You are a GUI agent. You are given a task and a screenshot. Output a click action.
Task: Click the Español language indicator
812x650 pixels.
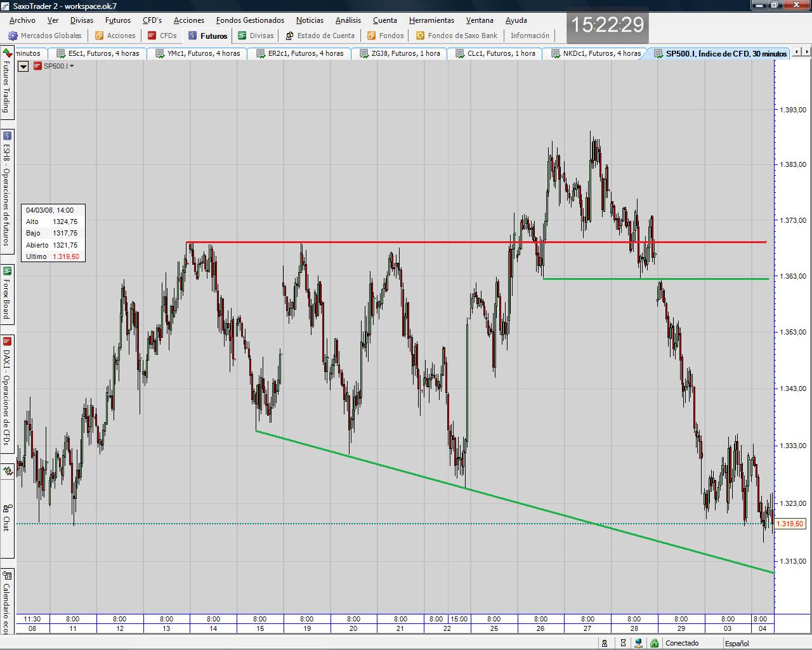pos(737,643)
